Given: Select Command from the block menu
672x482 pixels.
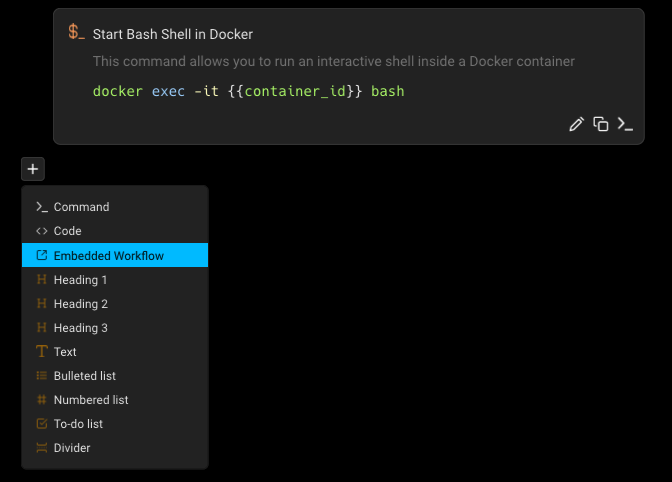Looking at the screenshot, I should [x=81, y=207].
